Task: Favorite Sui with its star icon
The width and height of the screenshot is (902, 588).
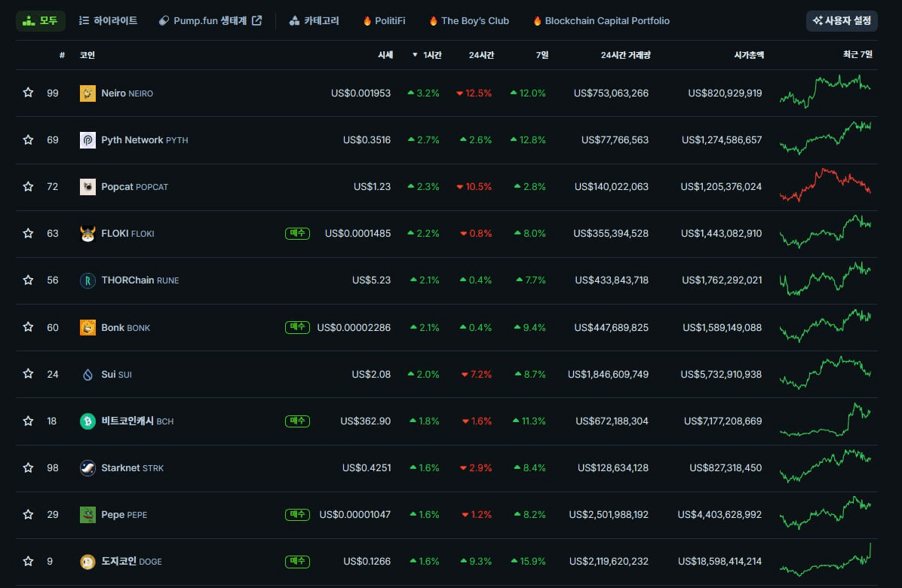Action: click(x=28, y=374)
